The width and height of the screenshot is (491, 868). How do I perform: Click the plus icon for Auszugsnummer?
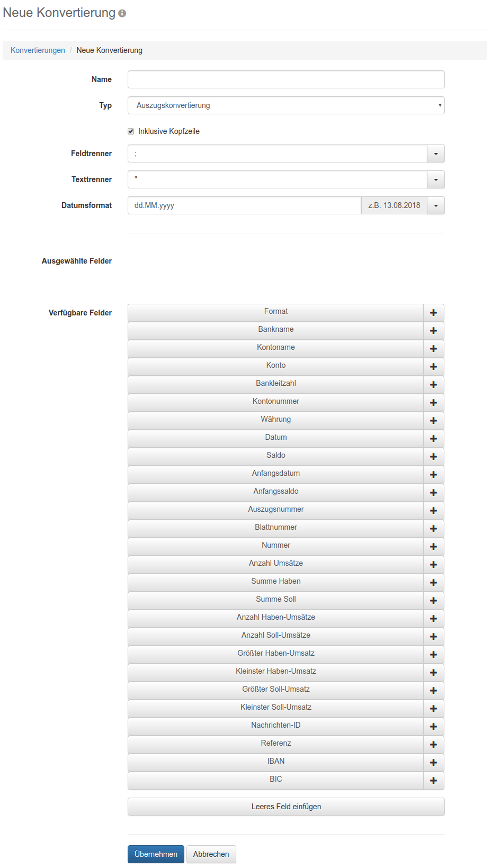coord(434,511)
